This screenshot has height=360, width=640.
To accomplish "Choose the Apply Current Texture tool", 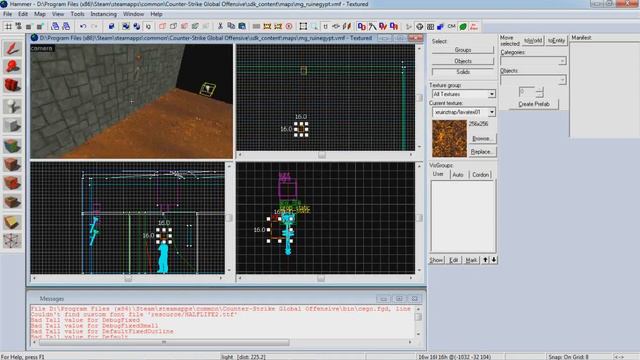I will pos(12,164).
